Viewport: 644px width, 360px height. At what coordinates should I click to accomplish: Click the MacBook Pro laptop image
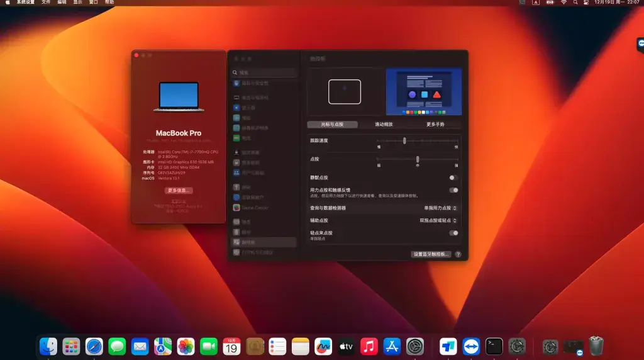click(x=179, y=96)
